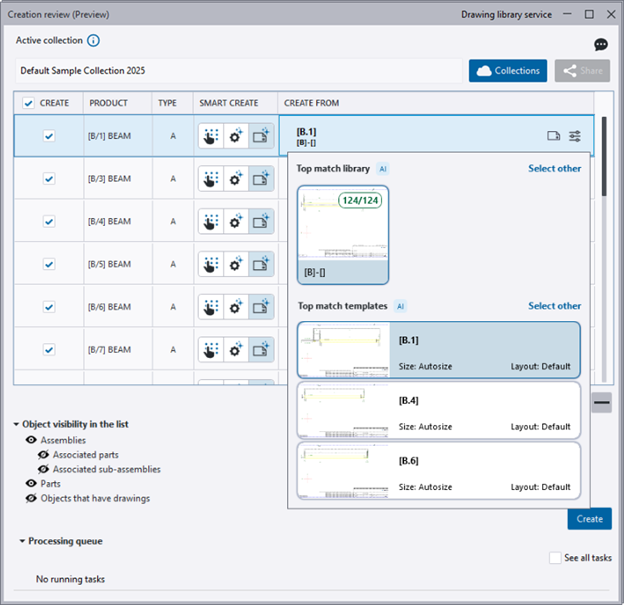Uncheck create checkbox for [B/4] BEAM
Image resolution: width=624 pixels, height=605 pixels.
point(49,221)
